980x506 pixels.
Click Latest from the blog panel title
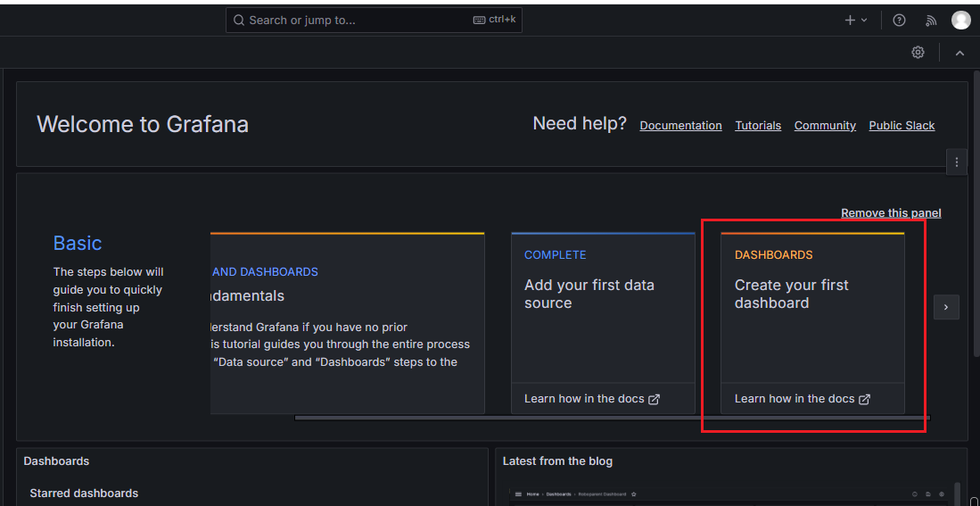click(x=557, y=461)
